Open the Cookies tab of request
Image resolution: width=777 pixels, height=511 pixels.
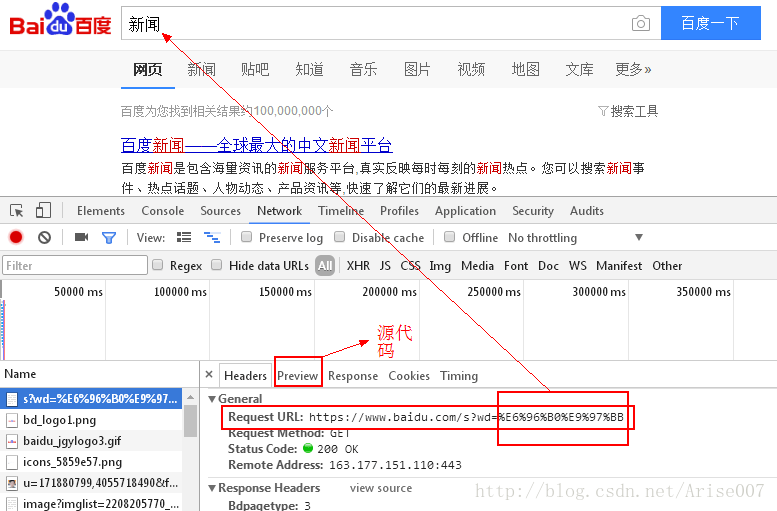point(409,376)
